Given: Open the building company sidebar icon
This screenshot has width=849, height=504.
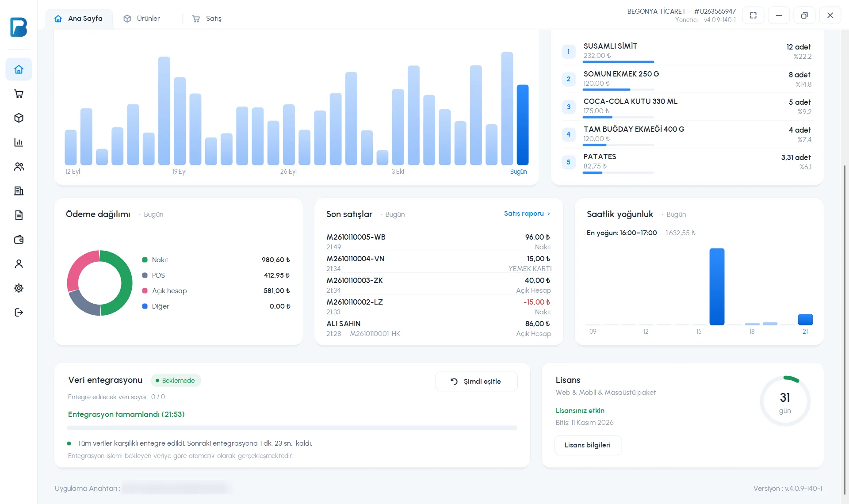Looking at the screenshot, I should pos(19,191).
